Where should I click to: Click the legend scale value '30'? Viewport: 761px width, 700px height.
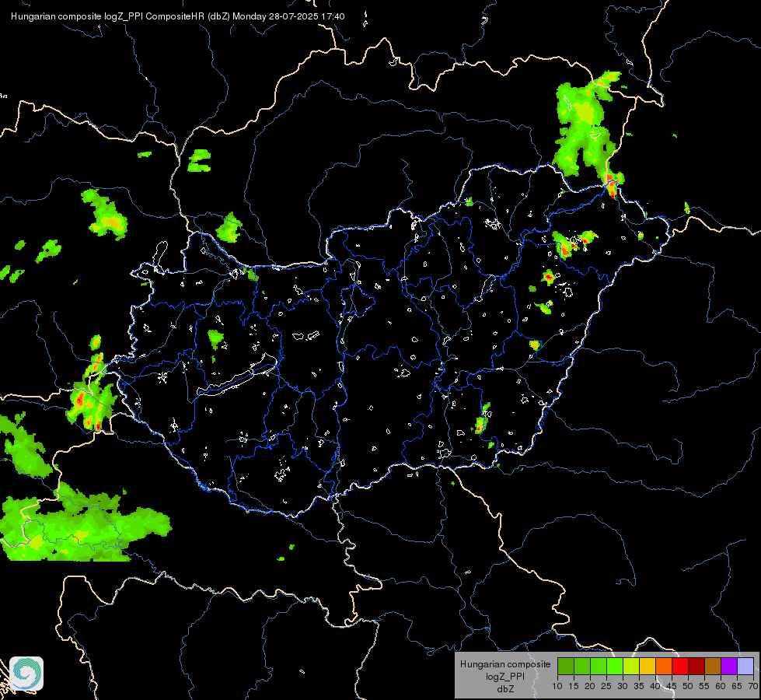point(623,687)
